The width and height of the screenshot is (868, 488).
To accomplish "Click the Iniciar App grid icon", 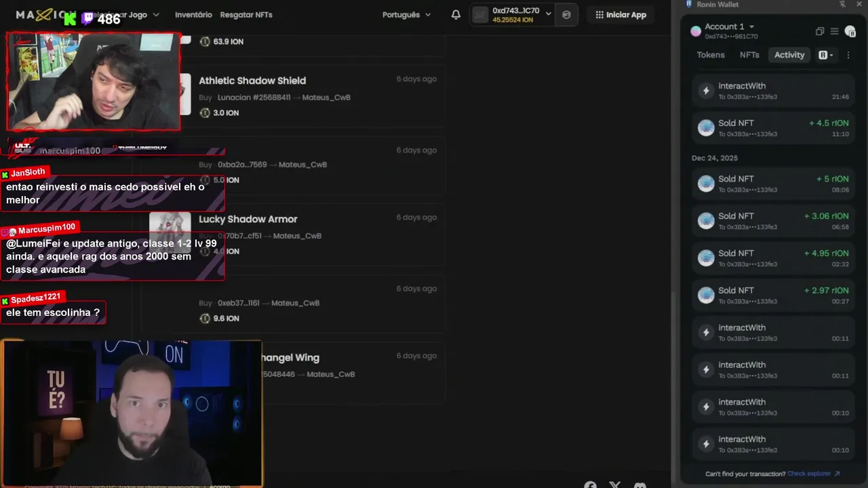I will [x=599, y=14].
